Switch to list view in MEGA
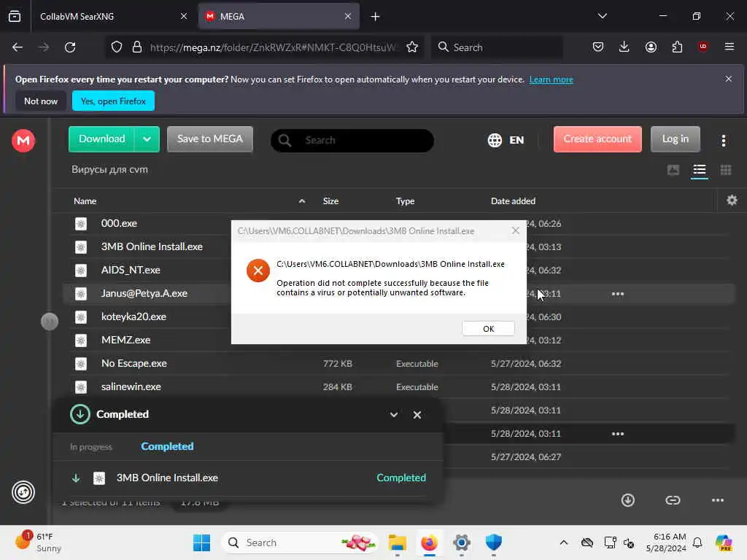 (x=699, y=170)
